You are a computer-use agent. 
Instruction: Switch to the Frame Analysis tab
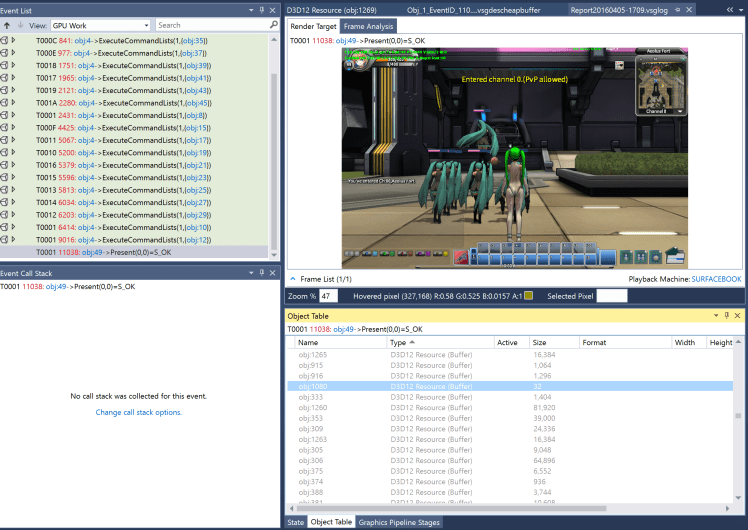point(367,26)
